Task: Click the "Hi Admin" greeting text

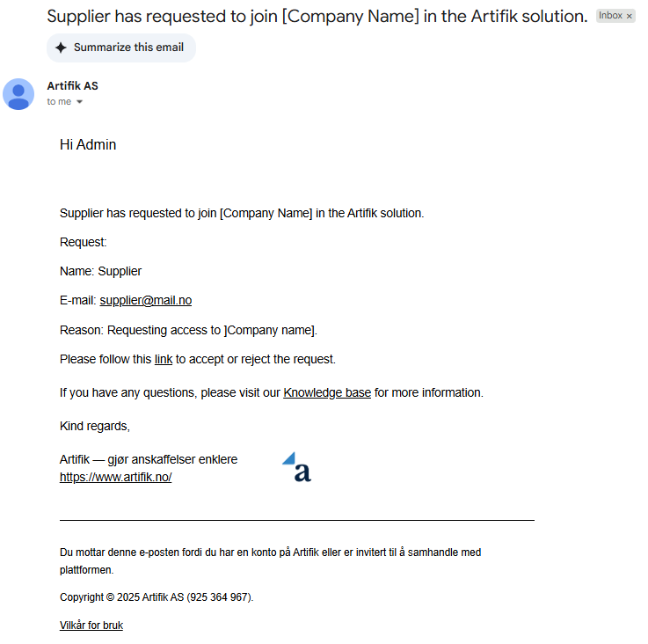Action: pos(88,145)
